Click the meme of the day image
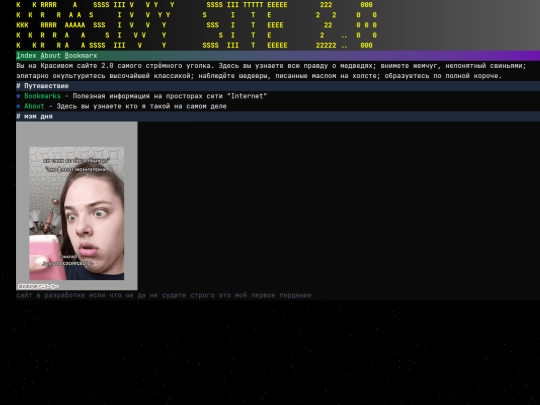Viewport: 540px width, 405px height. (x=77, y=206)
